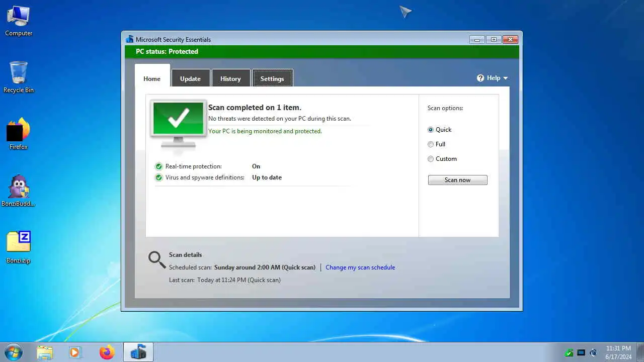Select the Full scan option
The image size is (644, 362).
tap(436, 144)
